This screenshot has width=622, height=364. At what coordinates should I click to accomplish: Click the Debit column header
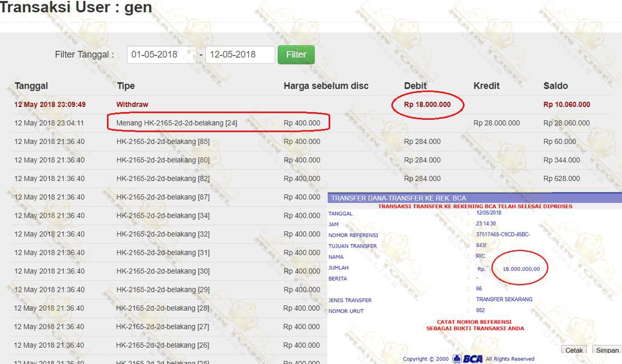[415, 86]
